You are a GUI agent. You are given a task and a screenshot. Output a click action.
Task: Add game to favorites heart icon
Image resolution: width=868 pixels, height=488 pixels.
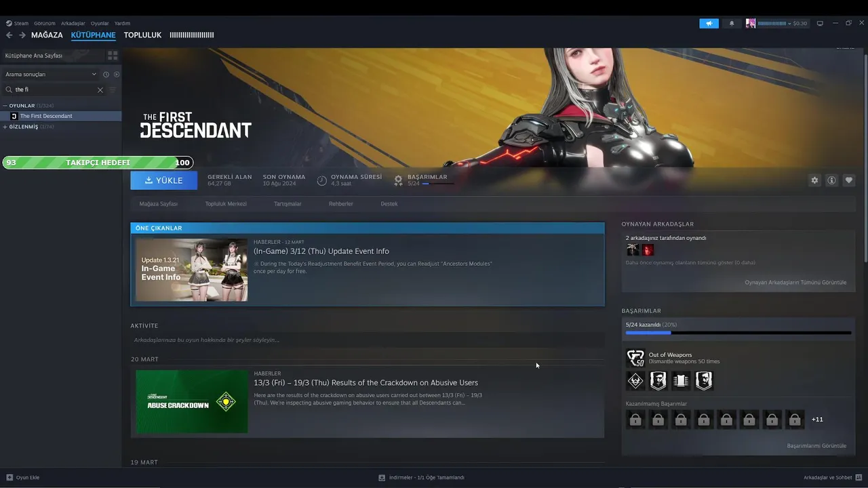(848, 180)
